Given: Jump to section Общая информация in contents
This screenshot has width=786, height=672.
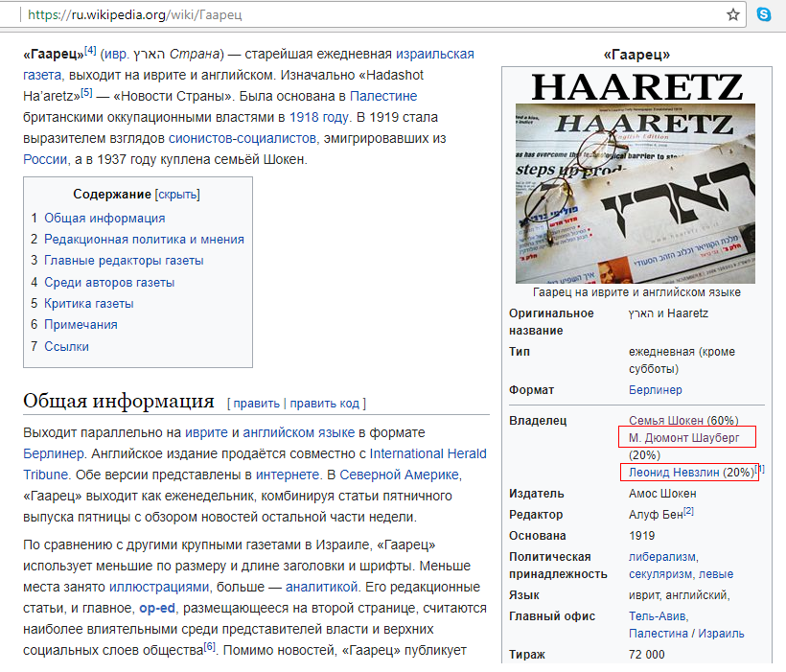Looking at the screenshot, I should [x=104, y=219].
